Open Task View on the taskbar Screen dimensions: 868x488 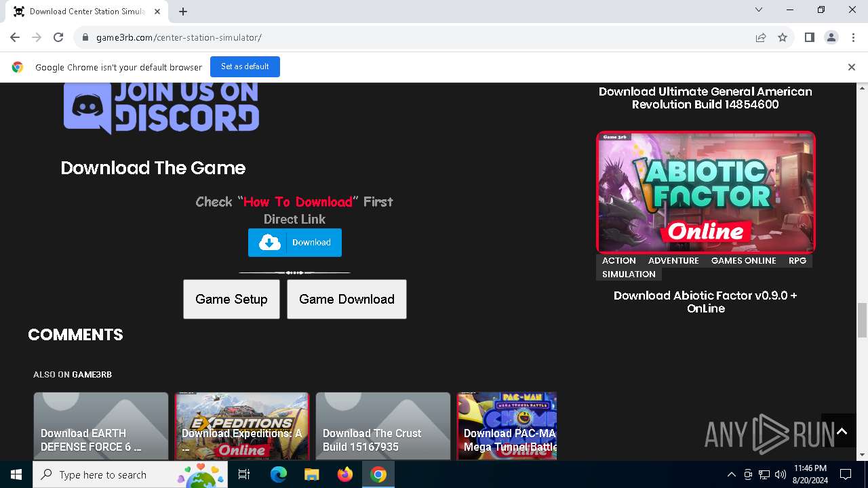pyautogui.click(x=244, y=474)
